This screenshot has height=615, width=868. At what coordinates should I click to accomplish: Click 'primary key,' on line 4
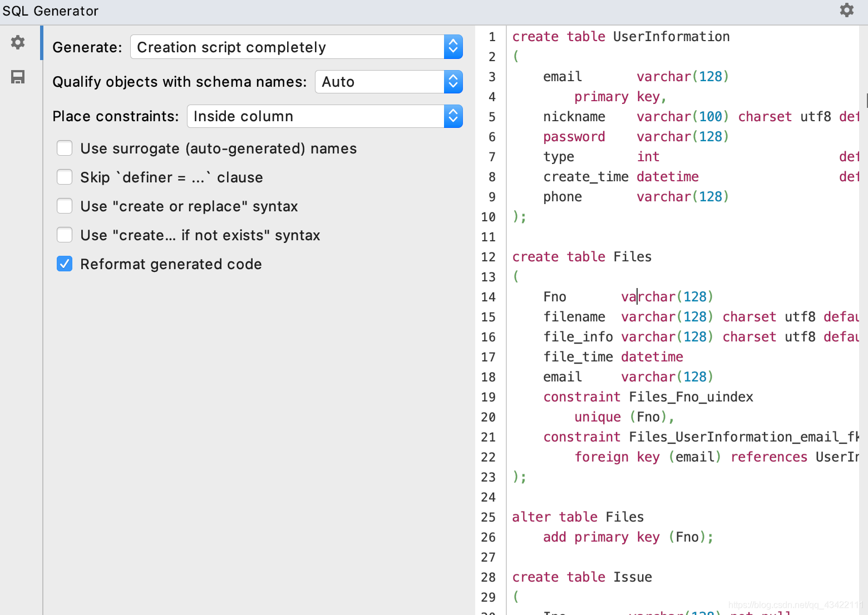click(620, 97)
